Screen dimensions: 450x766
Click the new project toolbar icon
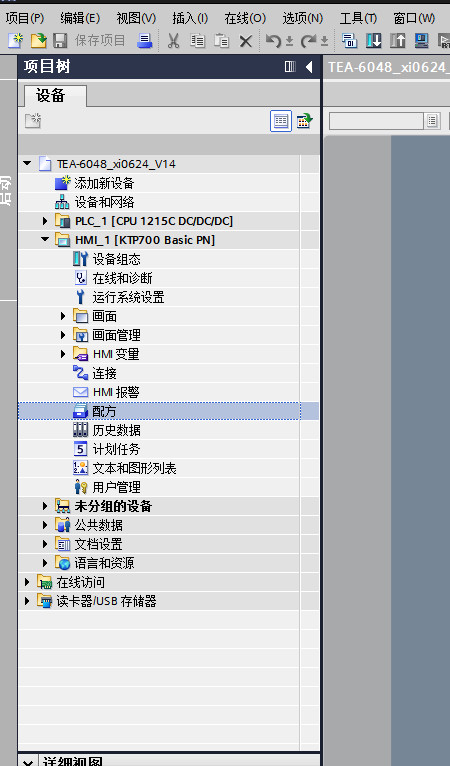15,41
